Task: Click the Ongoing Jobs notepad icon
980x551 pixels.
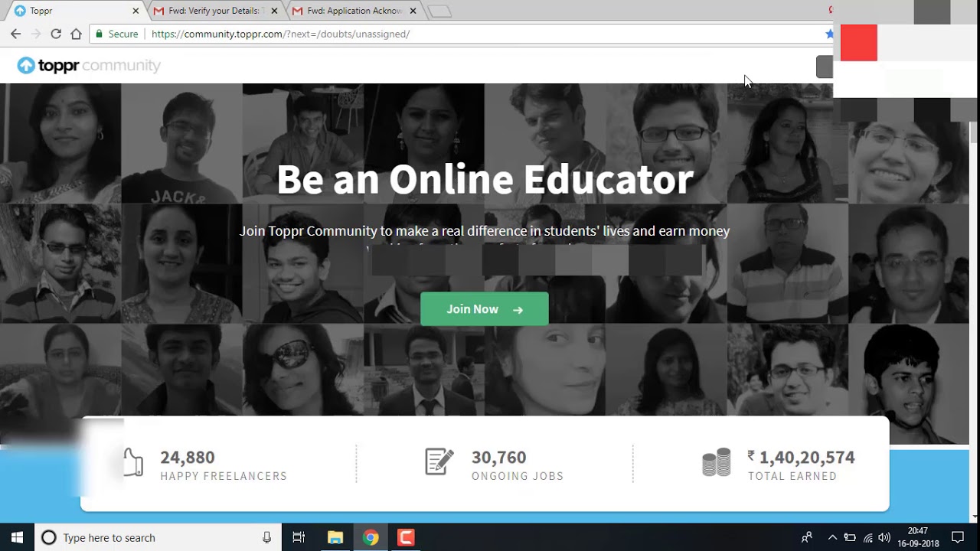Action: 439,461
